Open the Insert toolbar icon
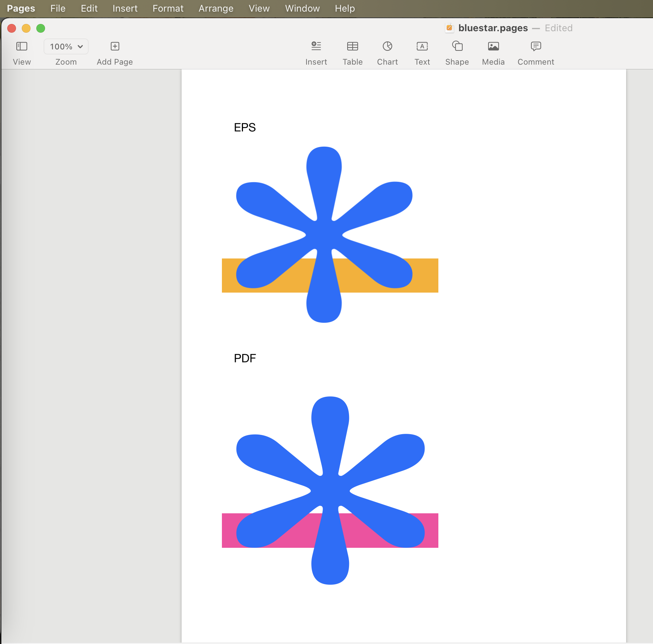653x644 pixels. (316, 46)
